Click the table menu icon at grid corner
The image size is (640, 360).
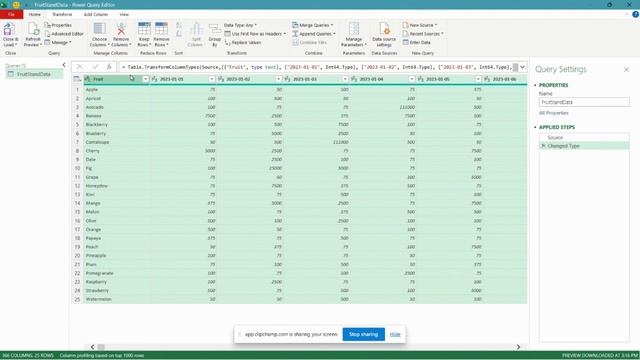77,79
